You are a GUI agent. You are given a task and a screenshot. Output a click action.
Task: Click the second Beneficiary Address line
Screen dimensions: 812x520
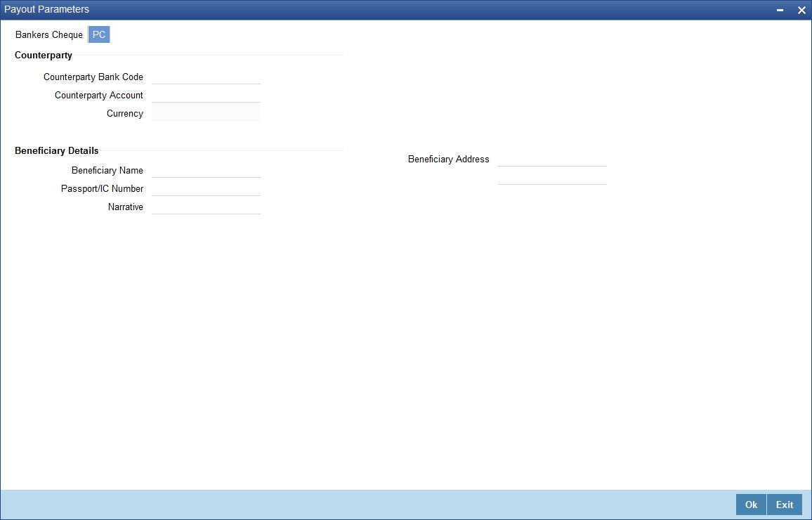552,177
